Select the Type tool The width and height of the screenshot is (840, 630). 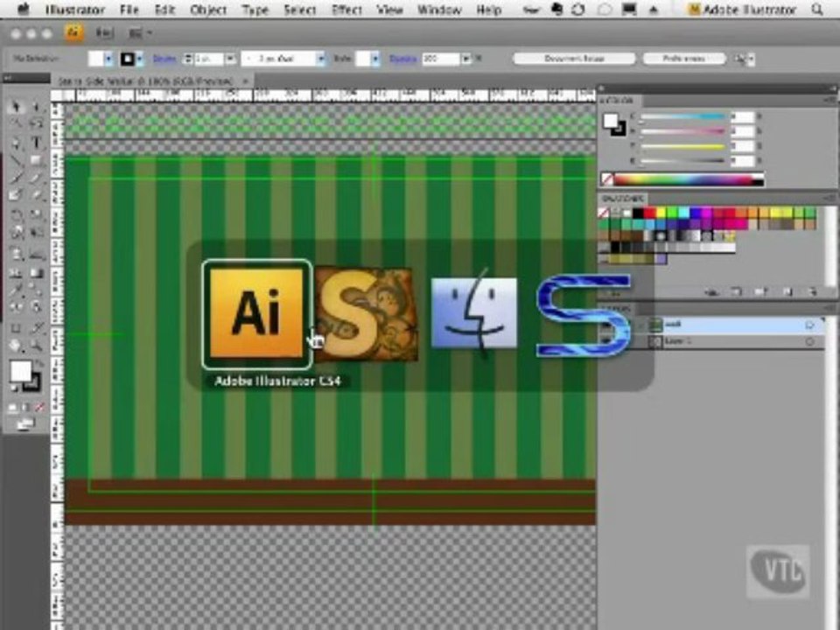(36, 143)
